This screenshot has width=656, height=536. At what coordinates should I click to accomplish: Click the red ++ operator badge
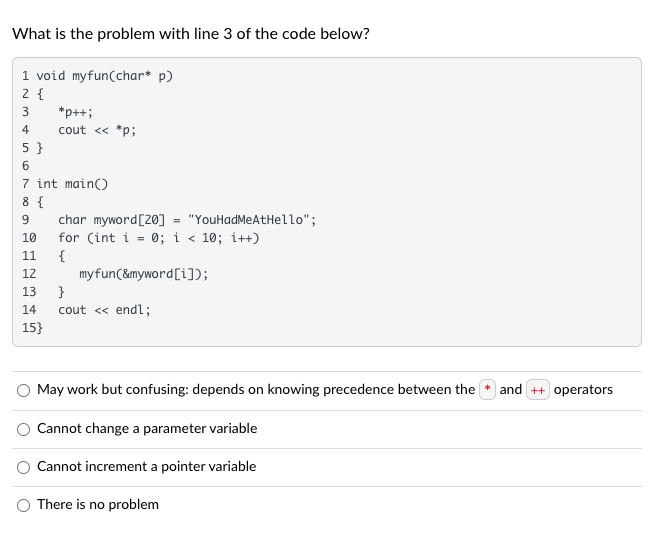coord(538,390)
